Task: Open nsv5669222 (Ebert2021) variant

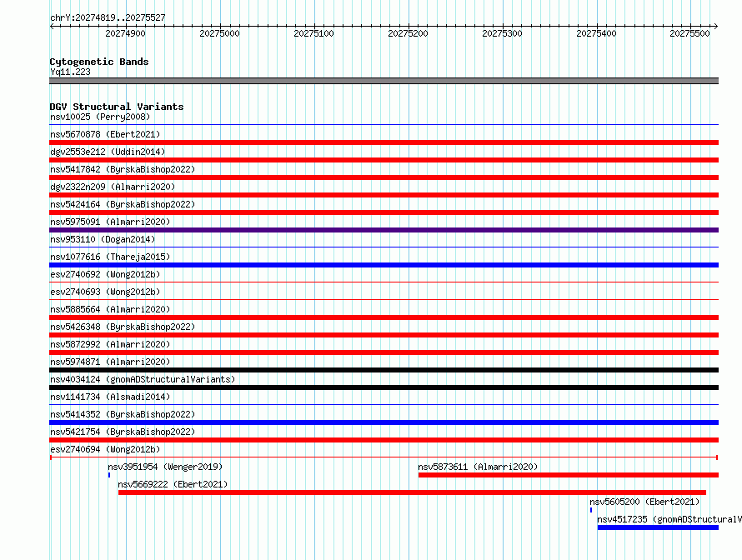Action: (173, 484)
